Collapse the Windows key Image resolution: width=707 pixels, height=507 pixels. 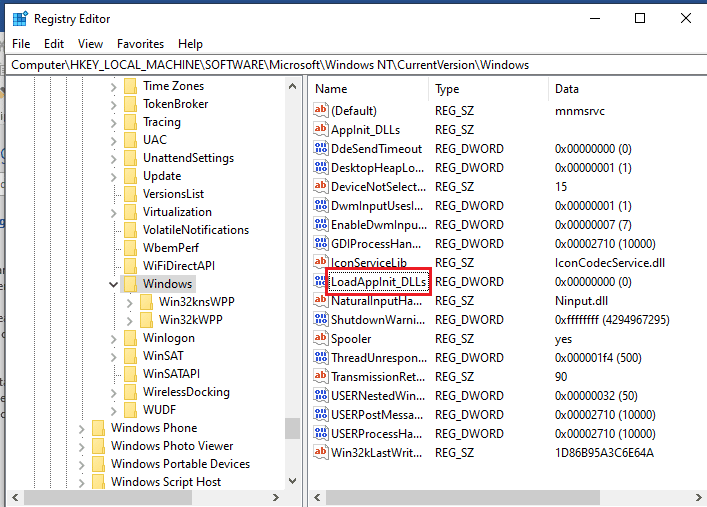114,285
